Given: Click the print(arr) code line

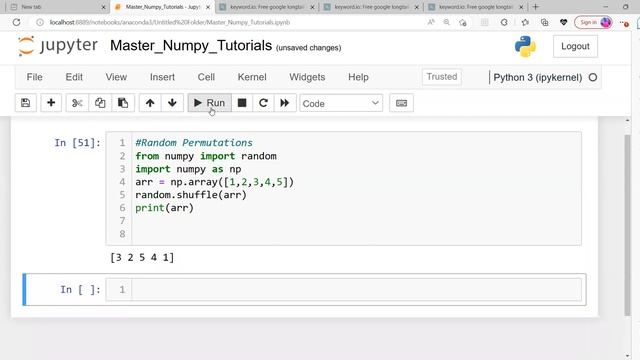Looking at the screenshot, I should tap(164, 208).
